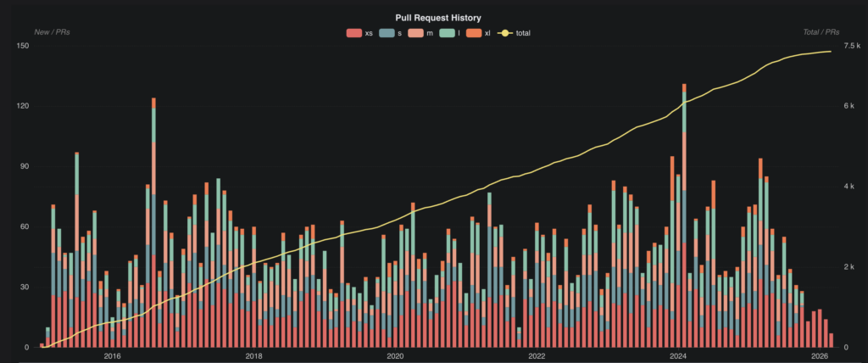The width and height of the screenshot is (868, 363).
Task: Click the 2 k tick on right axis
Action: pos(843,267)
